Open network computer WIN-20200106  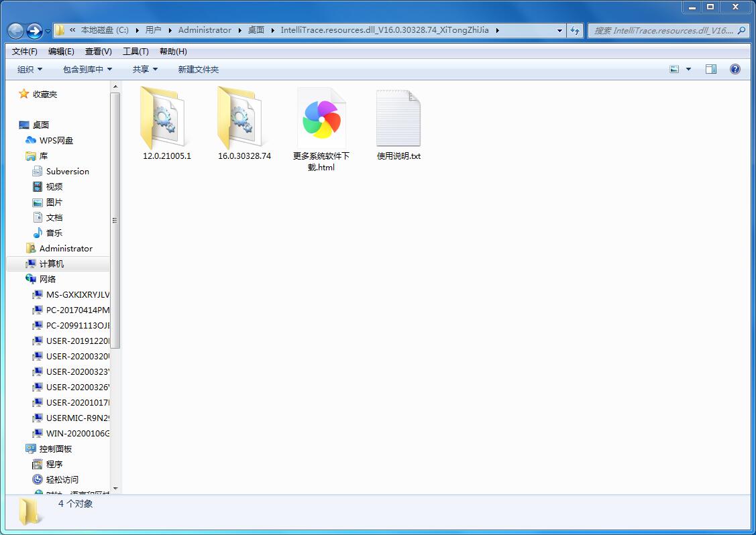[x=78, y=433]
